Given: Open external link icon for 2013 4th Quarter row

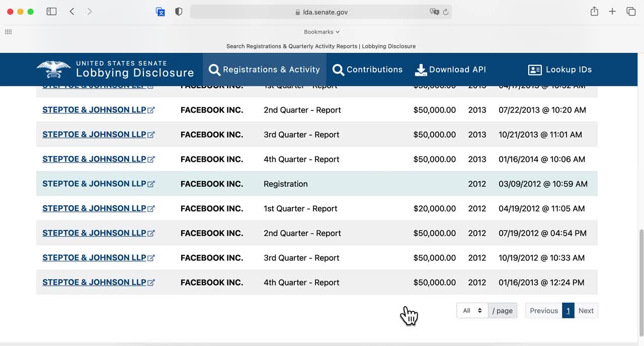Looking at the screenshot, I should pyautogui.click(x=151, y=159).
